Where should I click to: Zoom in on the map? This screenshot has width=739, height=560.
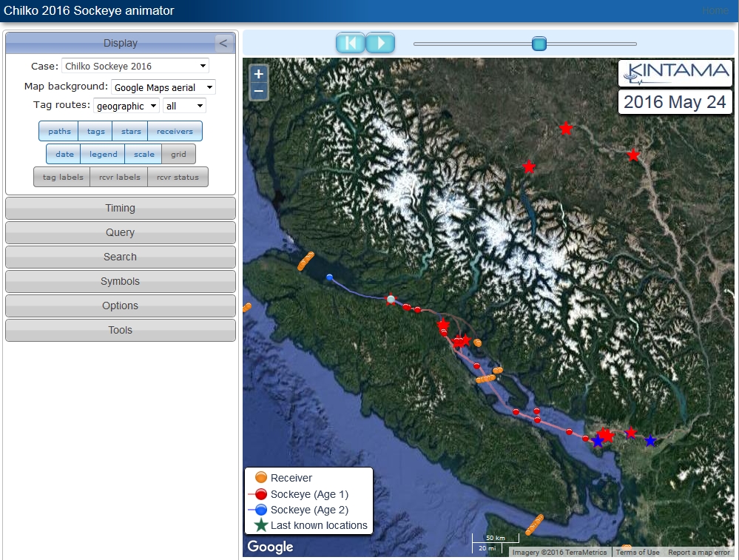[258, 74]
